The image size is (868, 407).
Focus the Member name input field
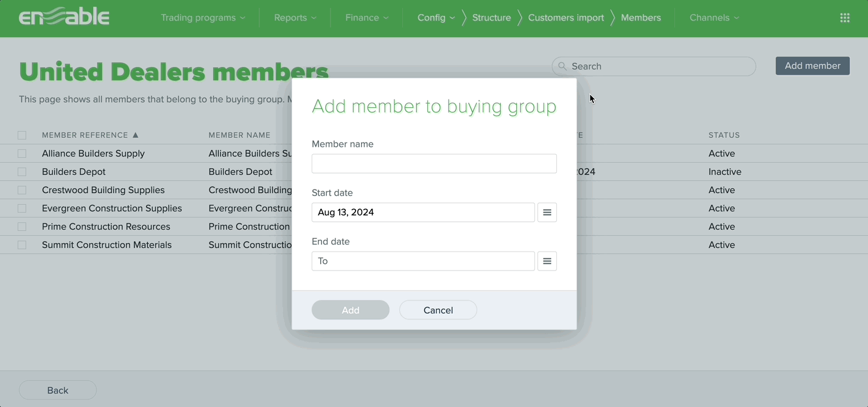pos(434,163)
